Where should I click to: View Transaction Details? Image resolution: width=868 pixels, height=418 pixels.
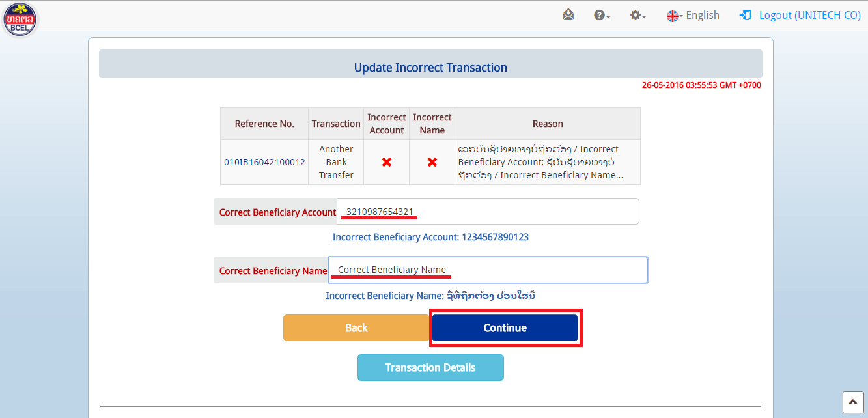point(430,367)
